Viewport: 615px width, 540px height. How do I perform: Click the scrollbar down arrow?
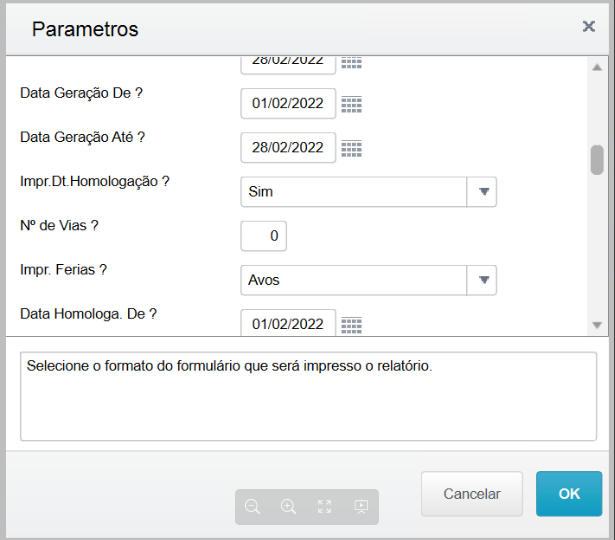pyautogui.click(x=597, y=325)
